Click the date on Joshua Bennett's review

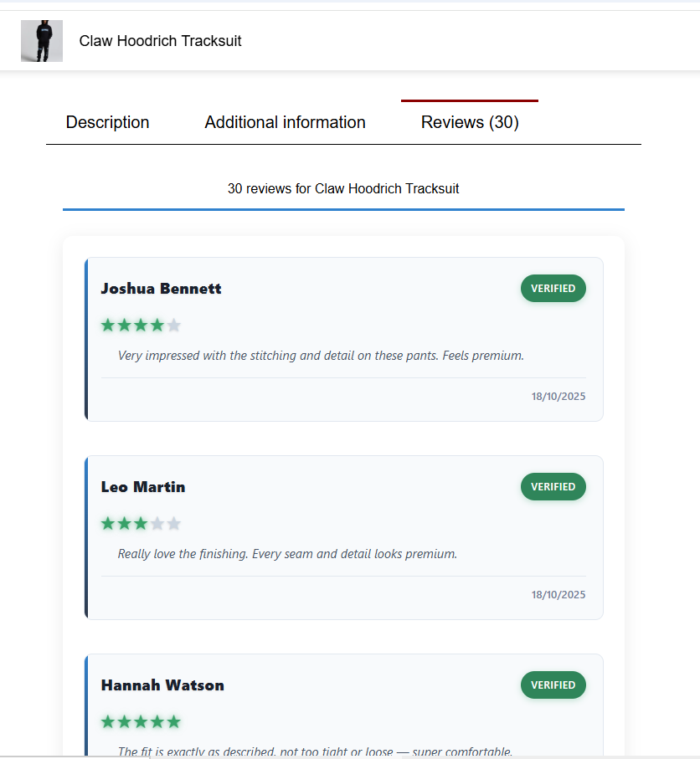[x=558, y=397]
